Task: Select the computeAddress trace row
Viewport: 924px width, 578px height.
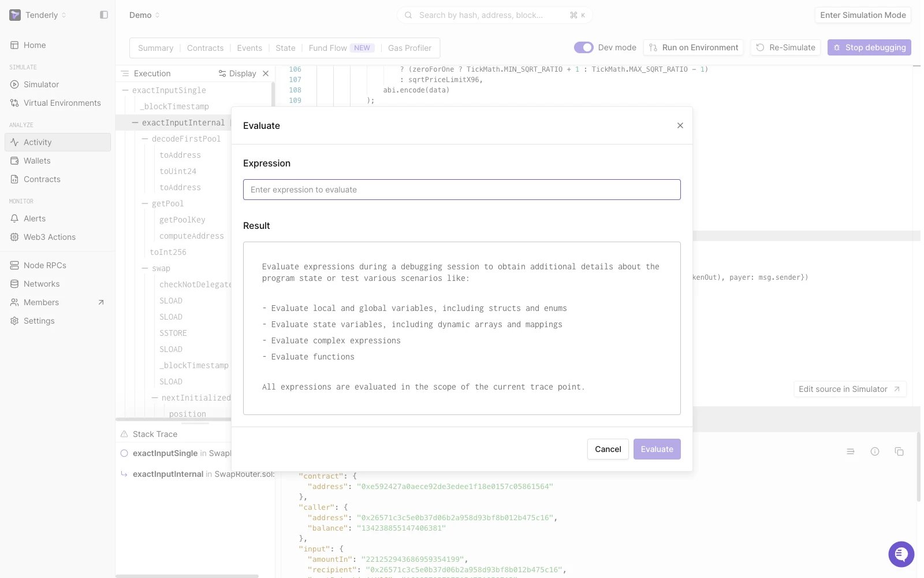Action: coord(192,236)
